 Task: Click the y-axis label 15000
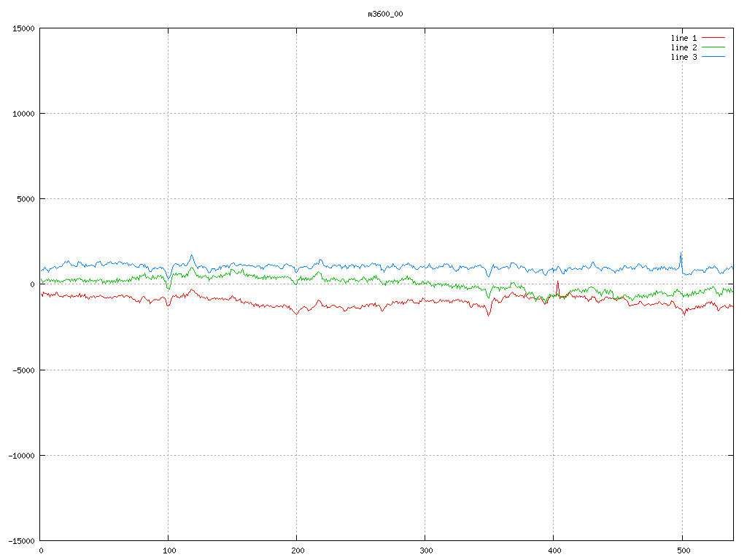click(24, 28)
